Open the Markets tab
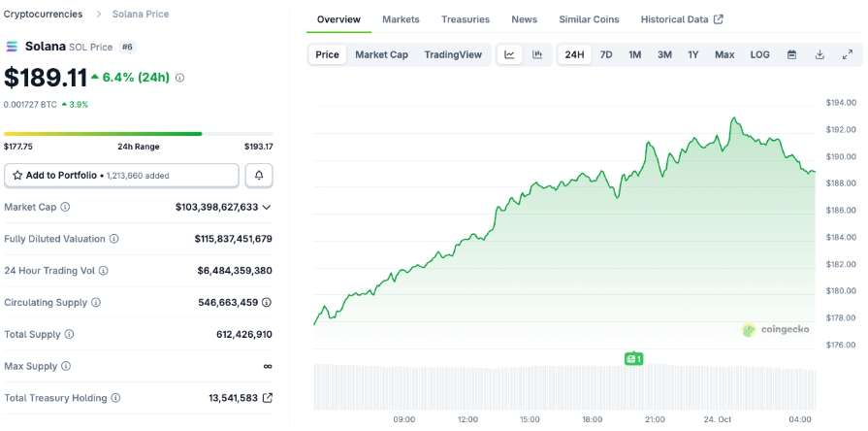Image resolution: width=868 pixels, height=431 pixels. point(401,19)
